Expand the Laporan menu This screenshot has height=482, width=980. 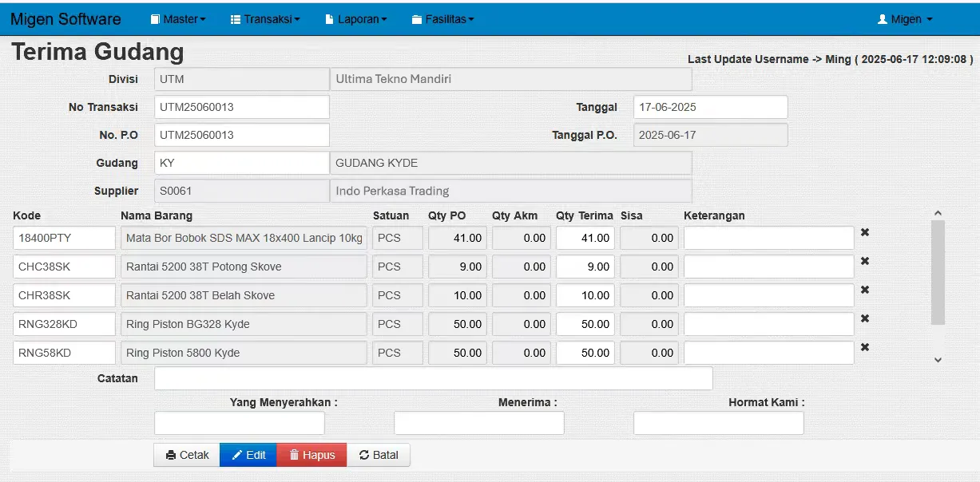pyautogui.click(x=356, y=19)
